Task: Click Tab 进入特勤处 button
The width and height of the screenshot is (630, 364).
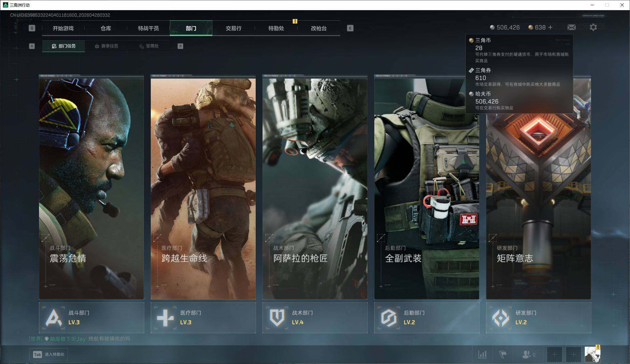Action: click(49, 354)
